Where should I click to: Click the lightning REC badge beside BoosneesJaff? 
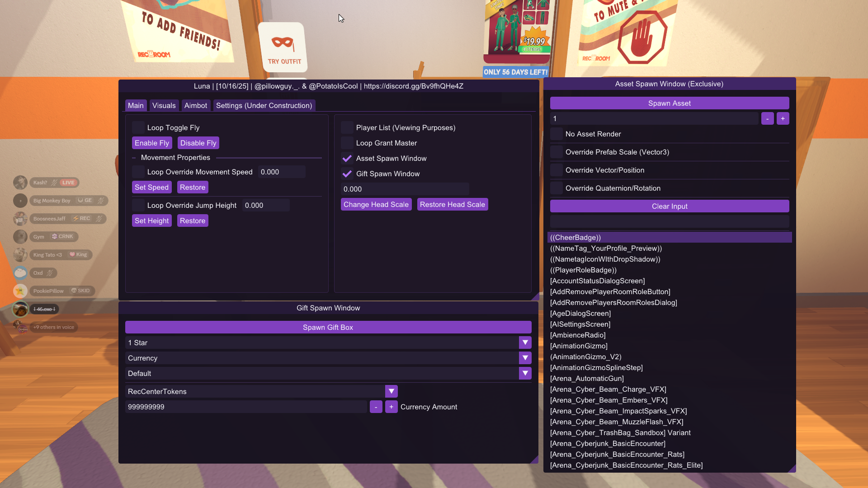(81, 219)
